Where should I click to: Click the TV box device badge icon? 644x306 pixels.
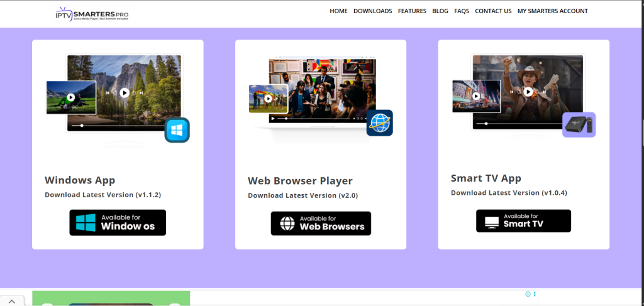tap(579, 125)
